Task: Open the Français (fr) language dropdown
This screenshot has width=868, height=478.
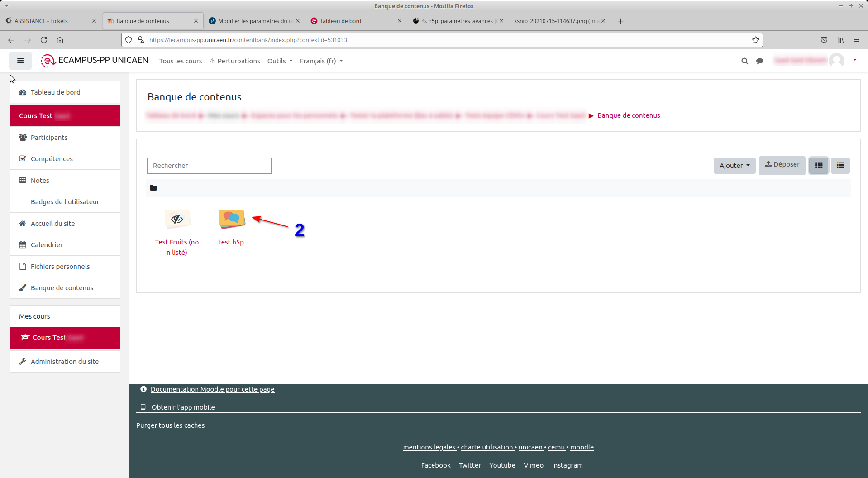Action: [x=321, y=61]
